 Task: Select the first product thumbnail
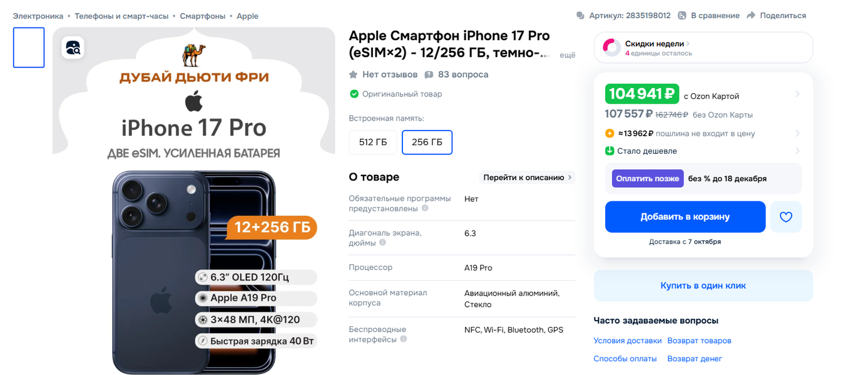29,47
